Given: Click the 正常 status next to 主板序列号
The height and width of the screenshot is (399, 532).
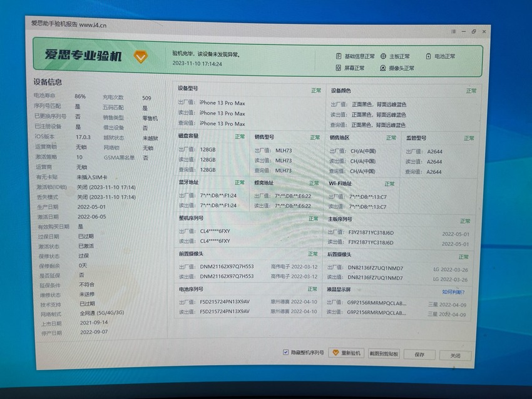Looking at the screenshot, I should pos(465,221).
